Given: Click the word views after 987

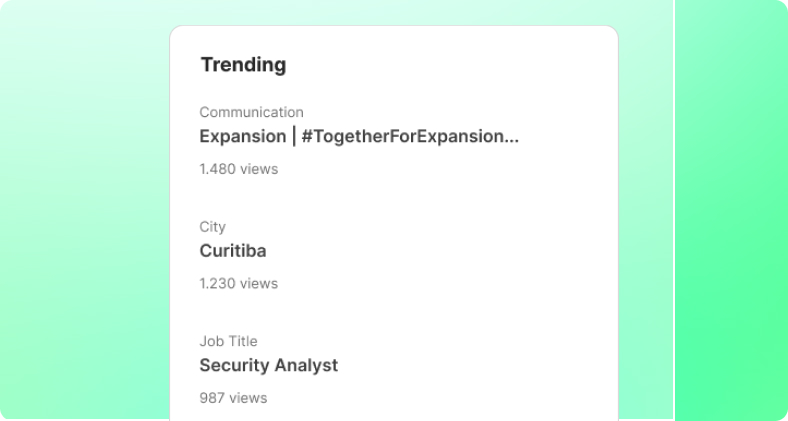Looking at the screenshot, I should click(x=248, y=398).
